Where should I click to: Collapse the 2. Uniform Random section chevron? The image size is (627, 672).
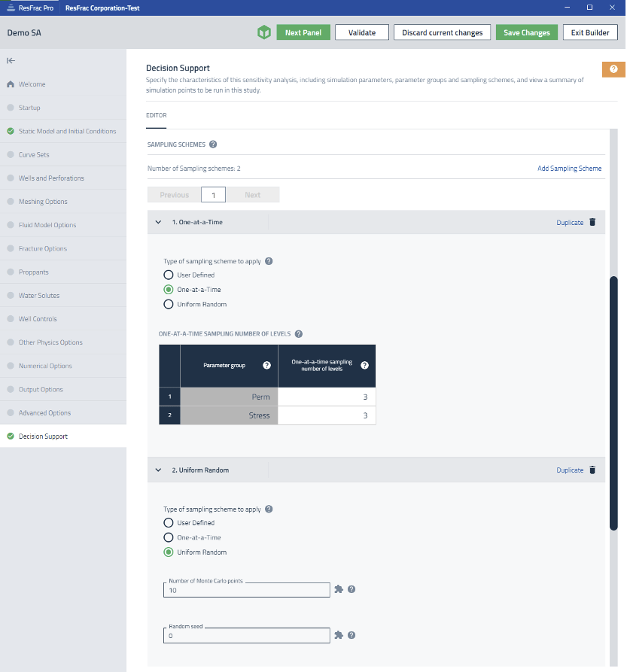[x=158, y=470]
